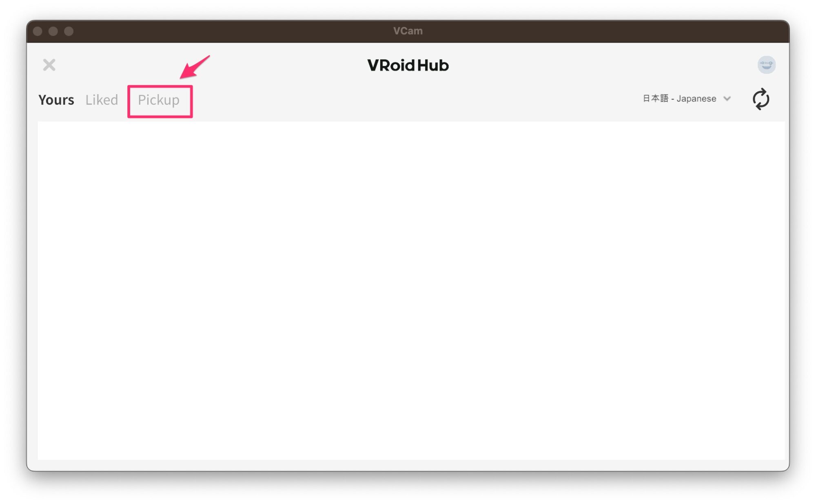The image size is (816, 504).
Task: Open the Japanese language dropdown
Action: coord(686,99)
